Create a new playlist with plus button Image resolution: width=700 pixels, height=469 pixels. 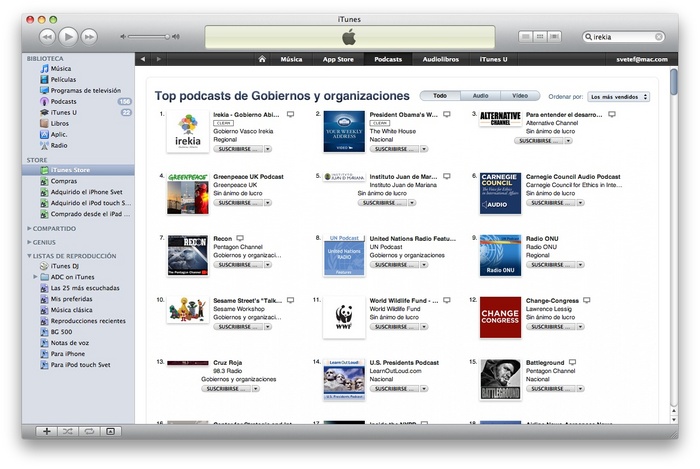[x=46, y=431]
